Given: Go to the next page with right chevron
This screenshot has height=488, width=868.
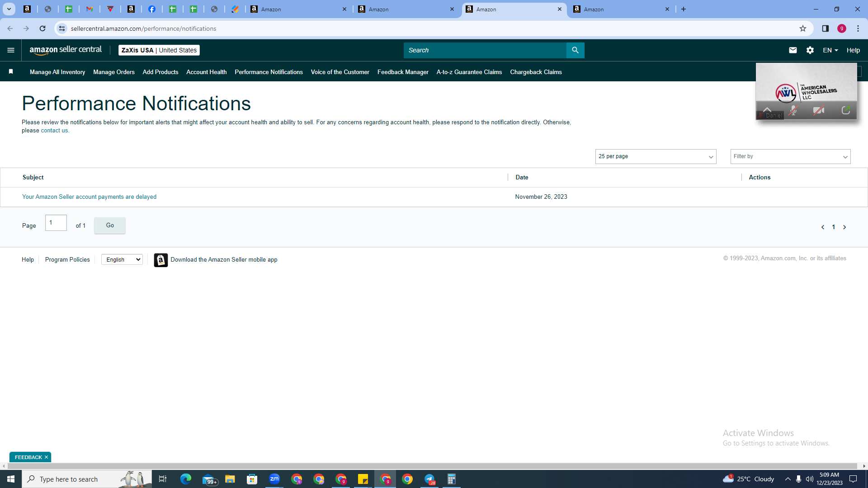Looking at the screenshot, I should coord(844,227).
